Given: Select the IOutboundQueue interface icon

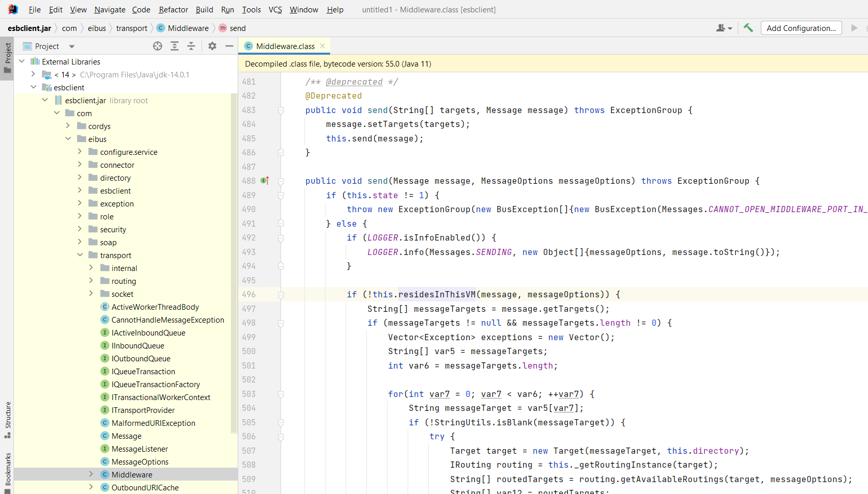Looking at the screenshot, I should point(105,358).
